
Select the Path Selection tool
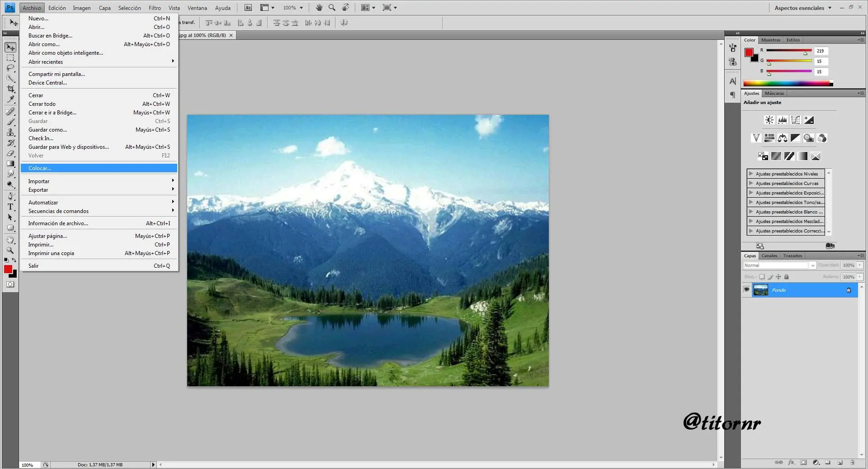pyautogui.click(x=10, y=218)
